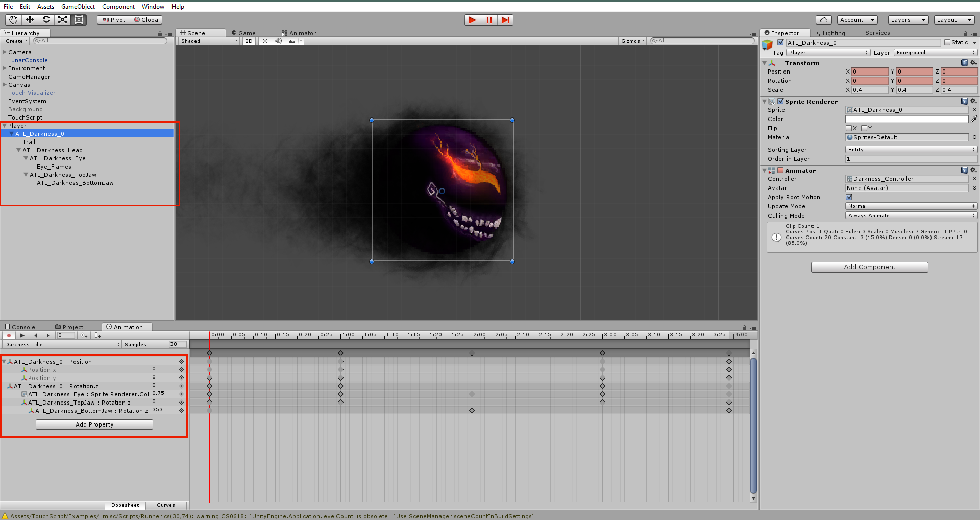Open the Tag dropdown showing Player
980x520 pixels.
828,53
